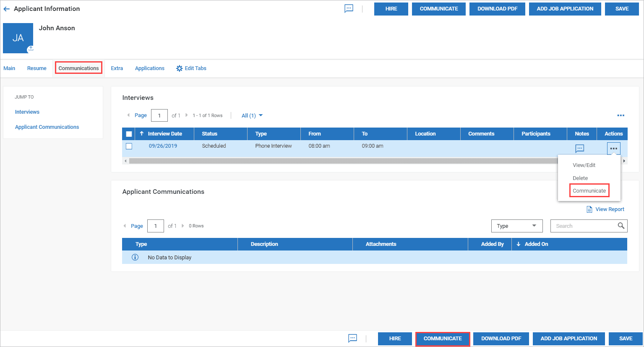Toggle the select-all checkbox in Interviews header

129,134
